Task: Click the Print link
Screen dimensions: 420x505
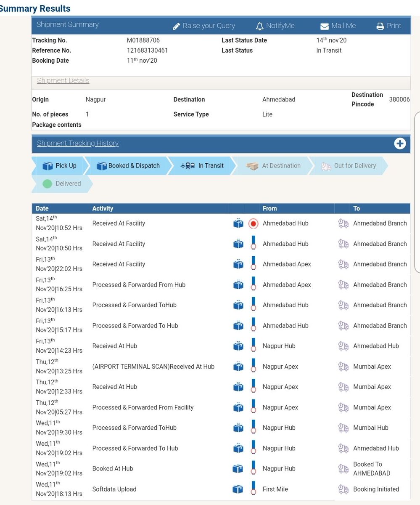Action: [394, 26]
